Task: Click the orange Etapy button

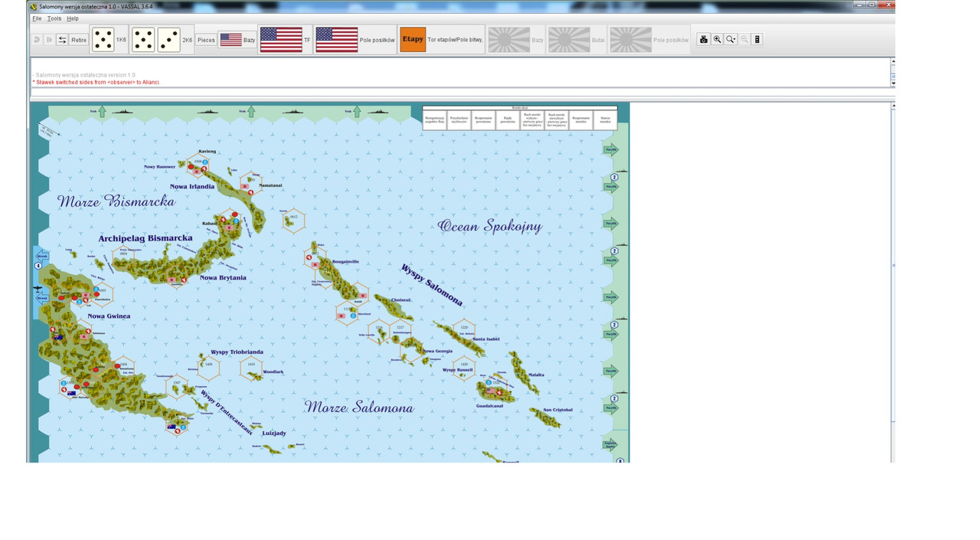Action: pos(413,40)
